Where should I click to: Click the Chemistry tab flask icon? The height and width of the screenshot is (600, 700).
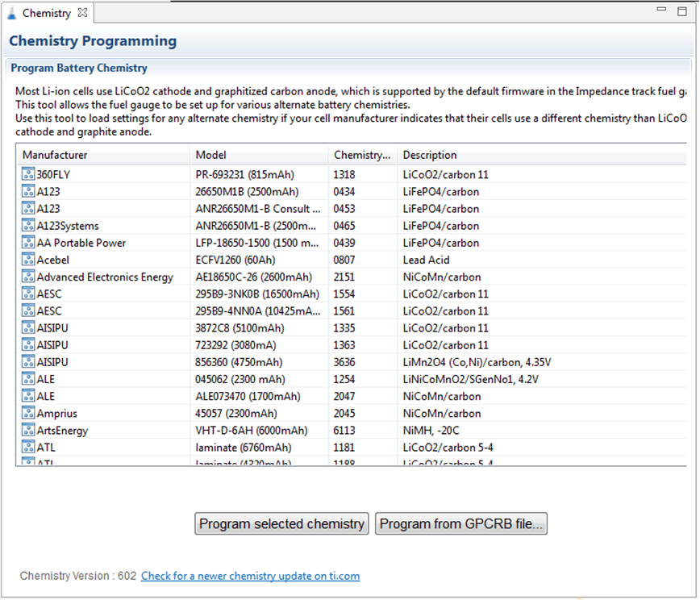12,13
